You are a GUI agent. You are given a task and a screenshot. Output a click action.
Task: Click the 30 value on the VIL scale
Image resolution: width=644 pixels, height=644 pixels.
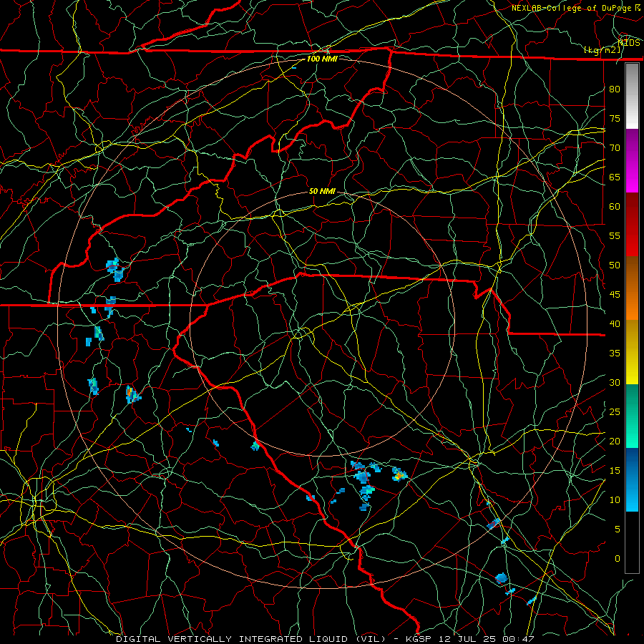tap(615, 383)
